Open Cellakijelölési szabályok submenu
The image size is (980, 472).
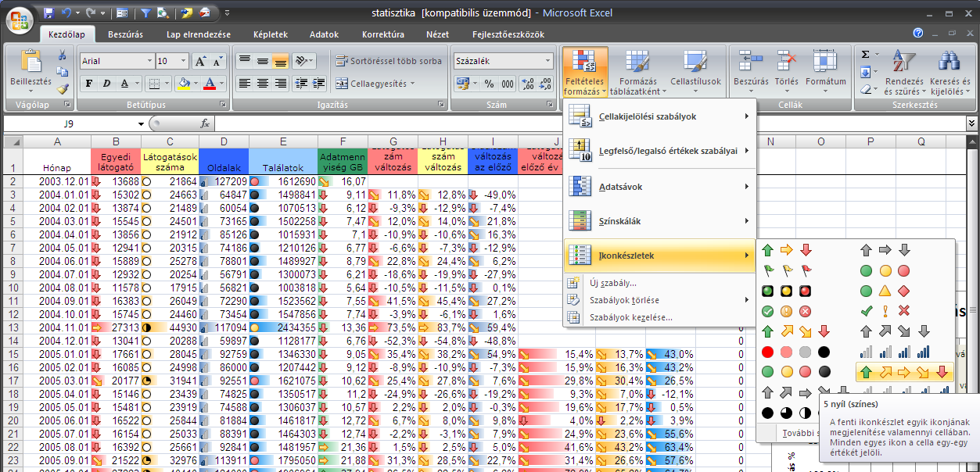pyautogui.click(x=659, y=116)
